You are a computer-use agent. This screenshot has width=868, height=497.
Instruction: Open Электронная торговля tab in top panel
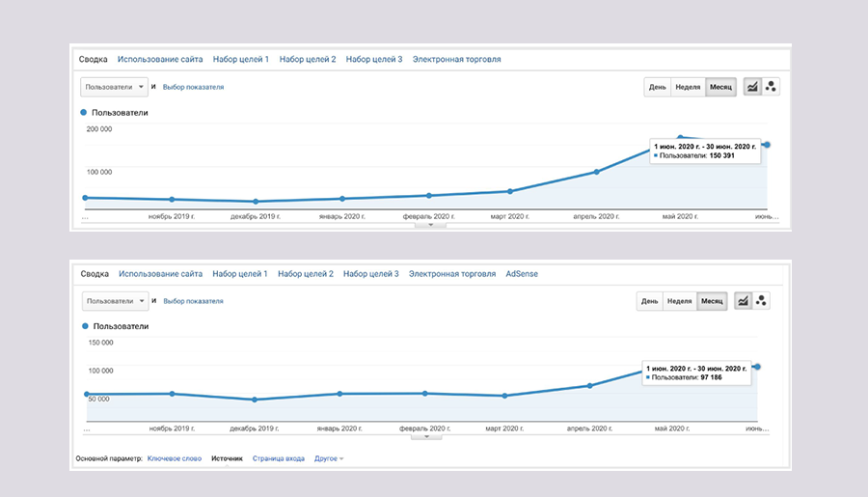(457, 59)
